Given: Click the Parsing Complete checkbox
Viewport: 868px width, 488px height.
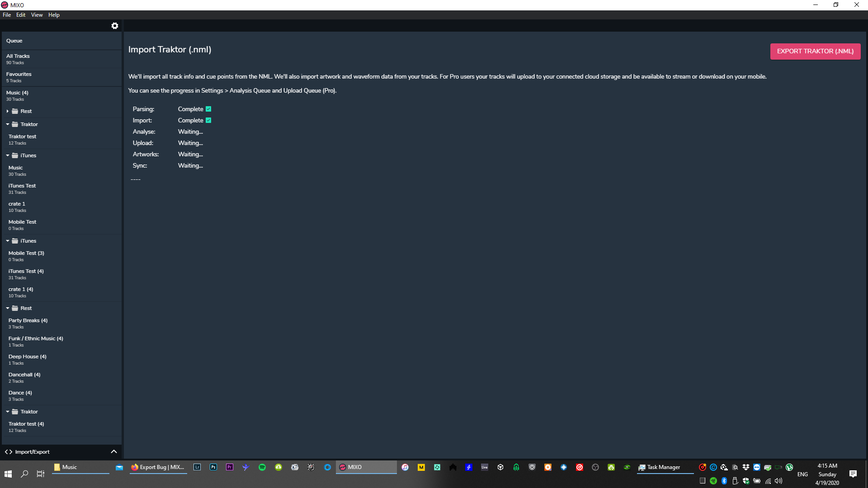Looking at the screenshot, I should click(208, 109).
